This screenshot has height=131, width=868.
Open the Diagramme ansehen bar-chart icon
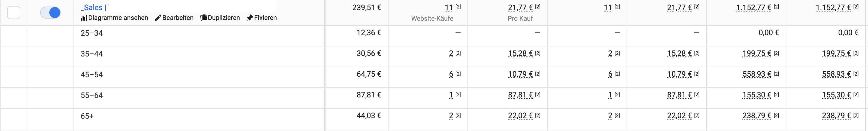point(84,18)
